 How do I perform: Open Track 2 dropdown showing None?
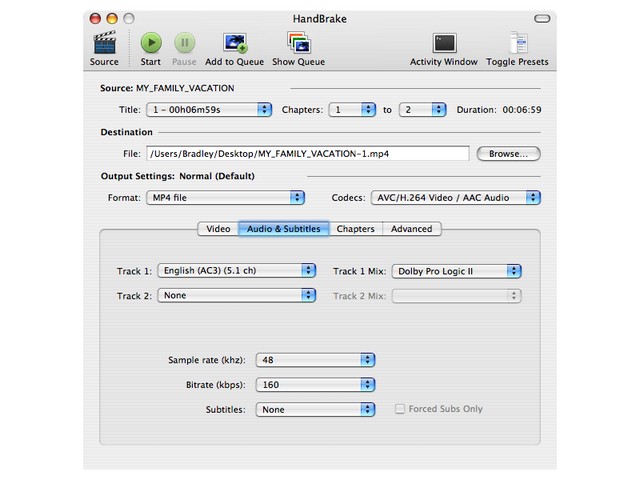click(237, 295)
